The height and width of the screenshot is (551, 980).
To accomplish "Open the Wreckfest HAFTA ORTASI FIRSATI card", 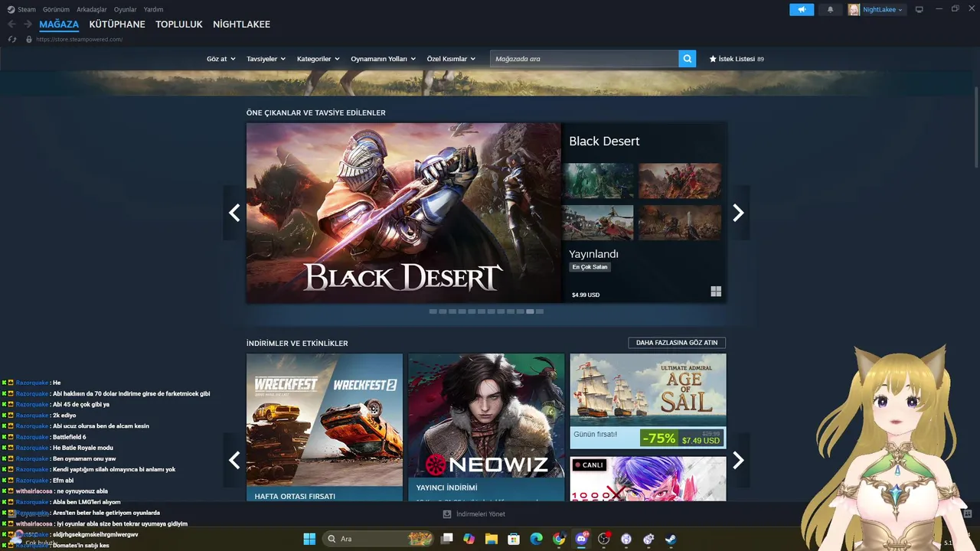I will click(325, 427).
